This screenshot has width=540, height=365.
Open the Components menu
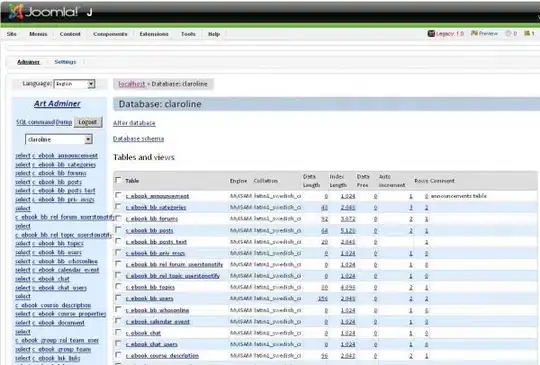110,34
